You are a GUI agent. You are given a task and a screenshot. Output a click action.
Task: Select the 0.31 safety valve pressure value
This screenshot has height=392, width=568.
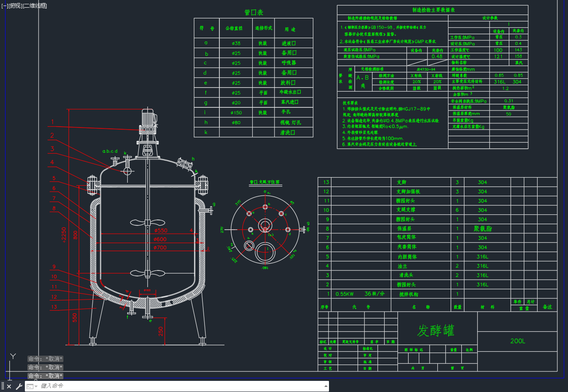[508, 101]
